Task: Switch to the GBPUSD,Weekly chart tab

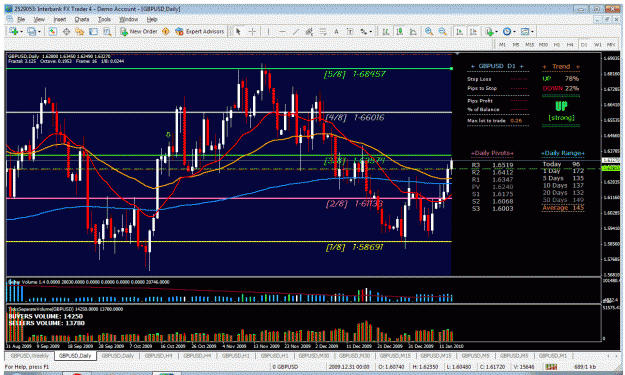Action: 29,355
